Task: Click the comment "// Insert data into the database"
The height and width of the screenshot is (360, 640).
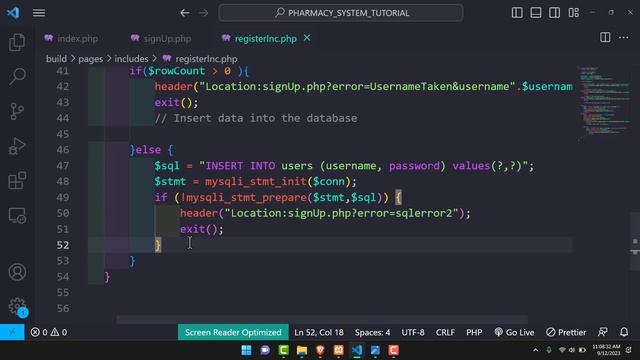Action: [256, 118]
